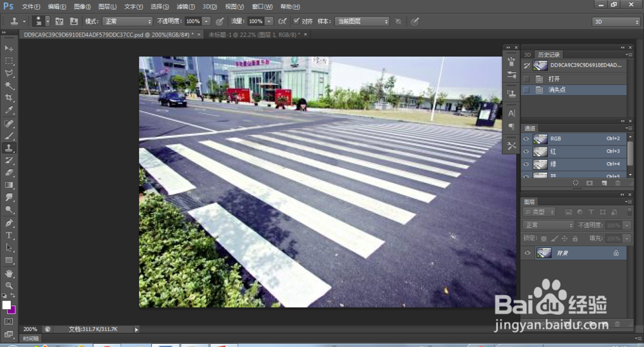Select the Lasso tool
The height and width of the screenshot is (347, 644).
8,73
